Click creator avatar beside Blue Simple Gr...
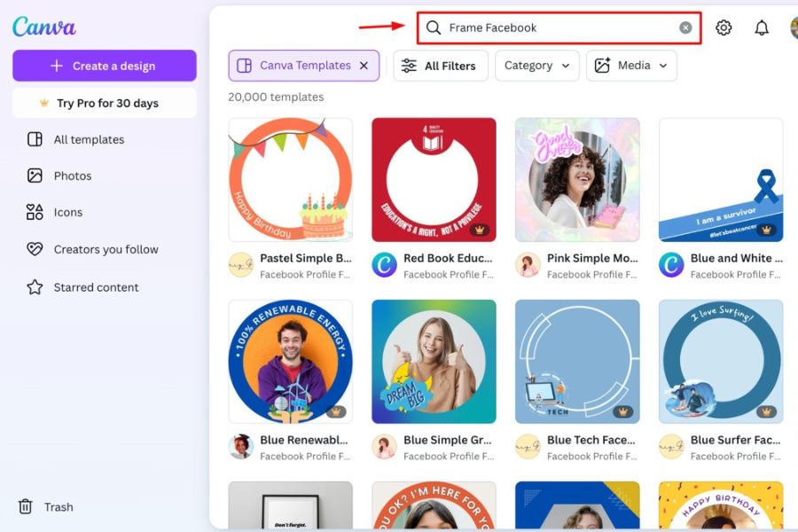Viewport: 798px width, 532px height. (384, 447)
